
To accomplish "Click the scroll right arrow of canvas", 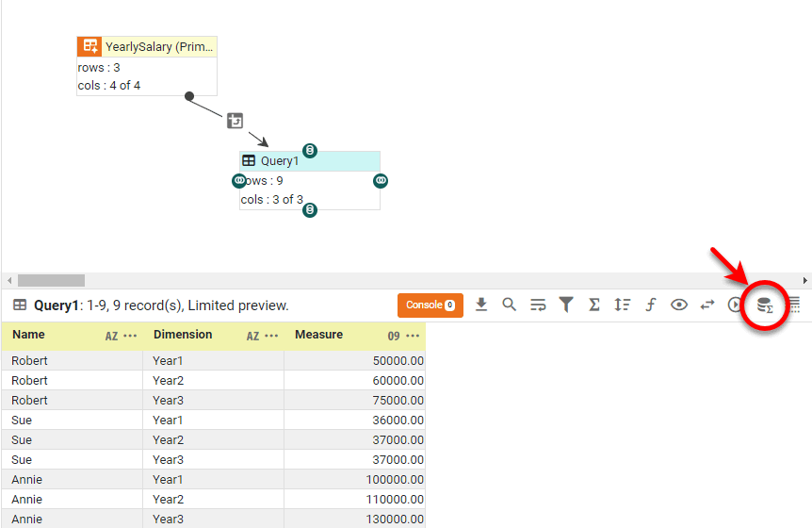I will (804, 280).
